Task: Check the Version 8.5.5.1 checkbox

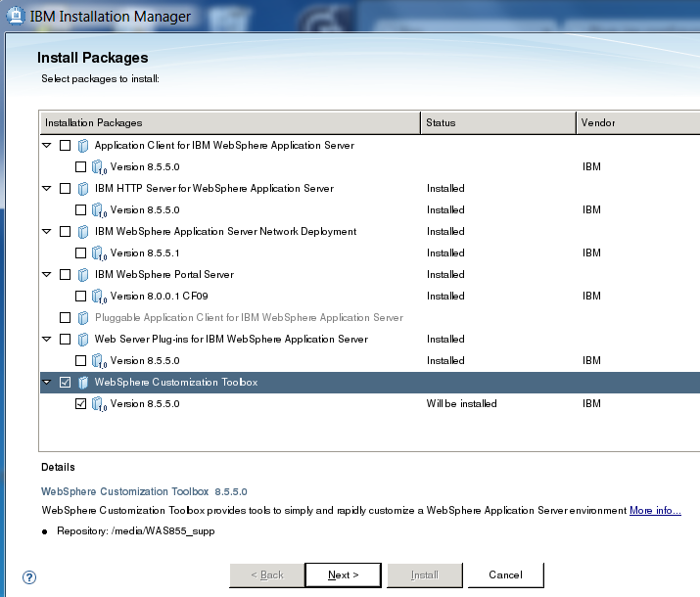Action: pyautogui.click(x=81, y=253)
